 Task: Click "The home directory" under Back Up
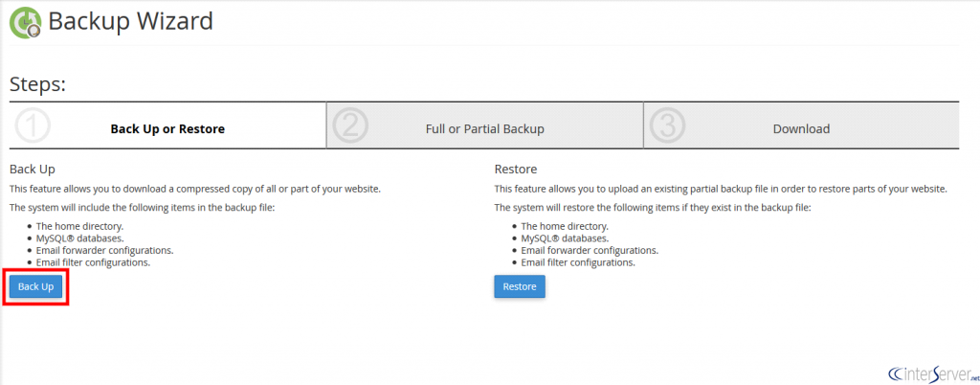(x=79, y=226)
